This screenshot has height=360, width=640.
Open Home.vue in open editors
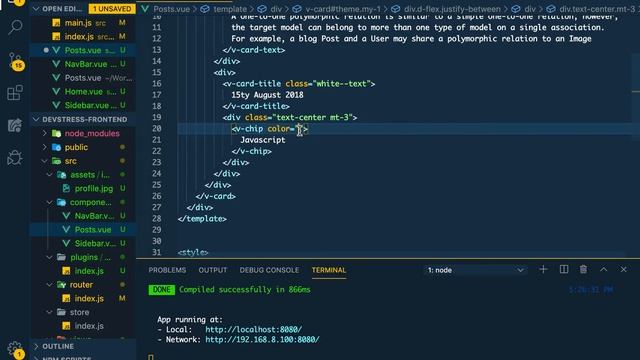click(82, 92)
